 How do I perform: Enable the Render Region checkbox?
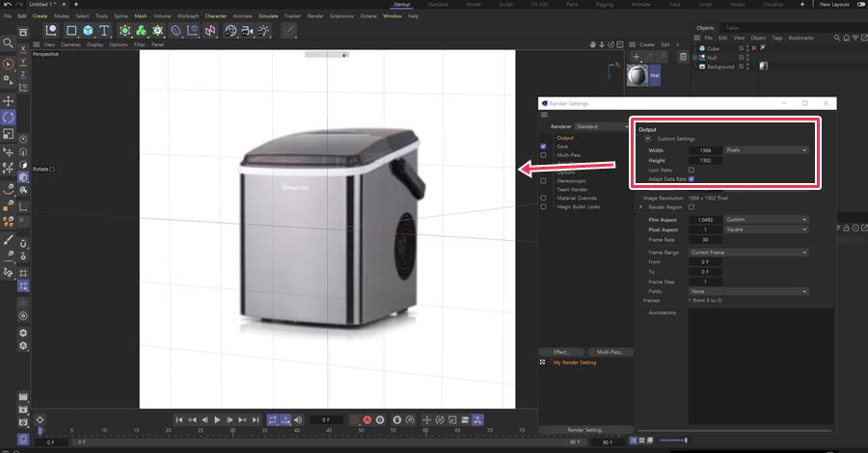point(691,207)
